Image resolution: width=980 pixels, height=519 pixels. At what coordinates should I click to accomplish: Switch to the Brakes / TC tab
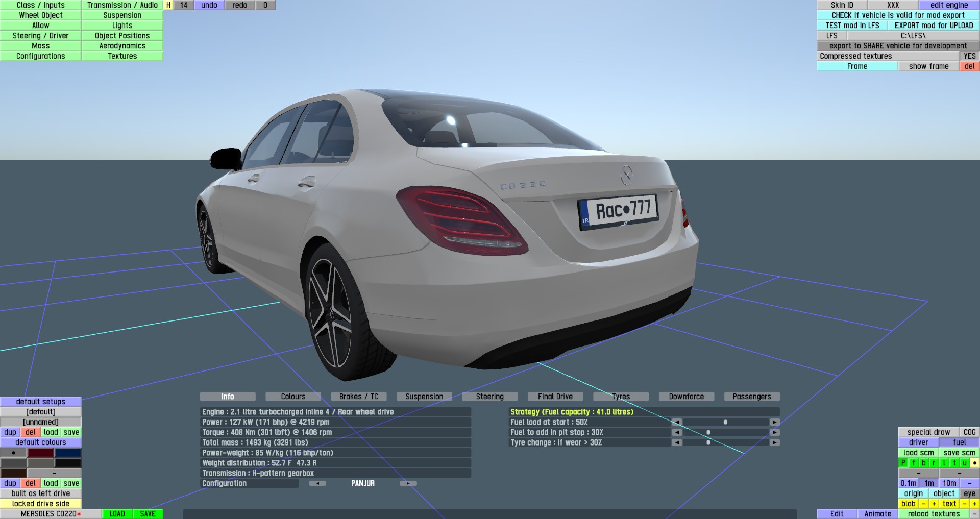pos(359,397)
